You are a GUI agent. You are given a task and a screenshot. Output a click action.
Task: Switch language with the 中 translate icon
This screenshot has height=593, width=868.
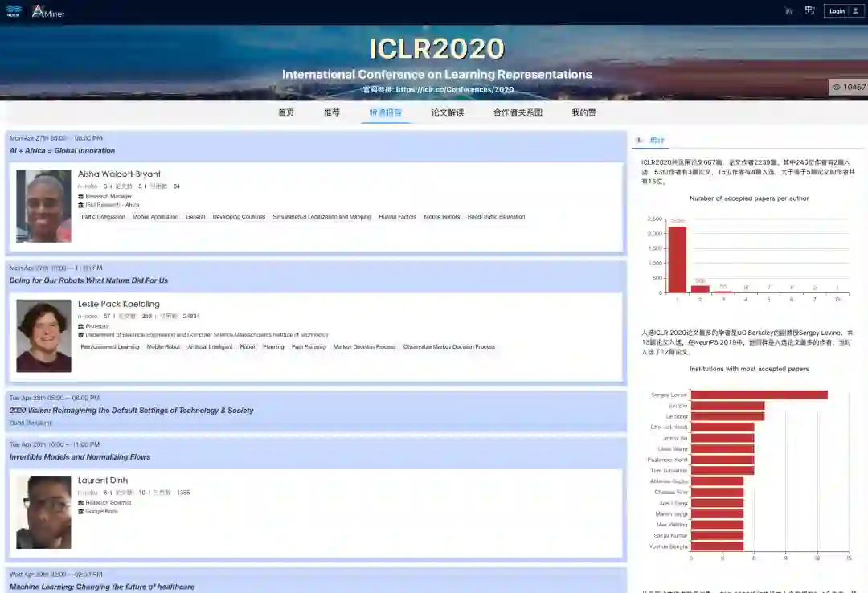tap(809, 10)
